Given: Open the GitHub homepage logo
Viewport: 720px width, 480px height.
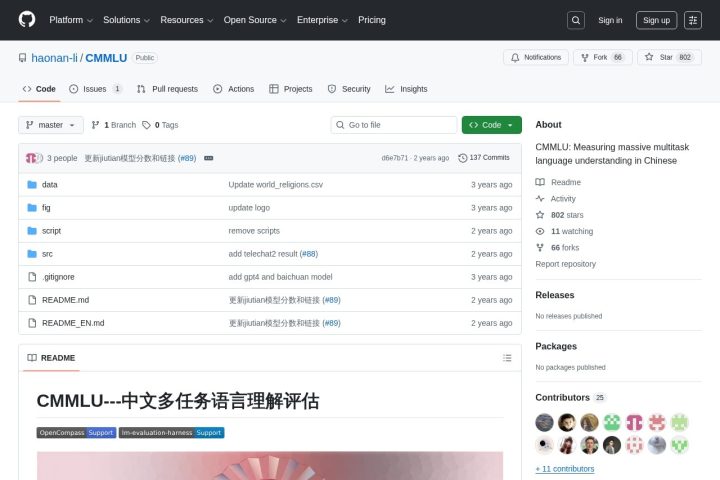Looking at the screenshot, I should coord(27,20).
